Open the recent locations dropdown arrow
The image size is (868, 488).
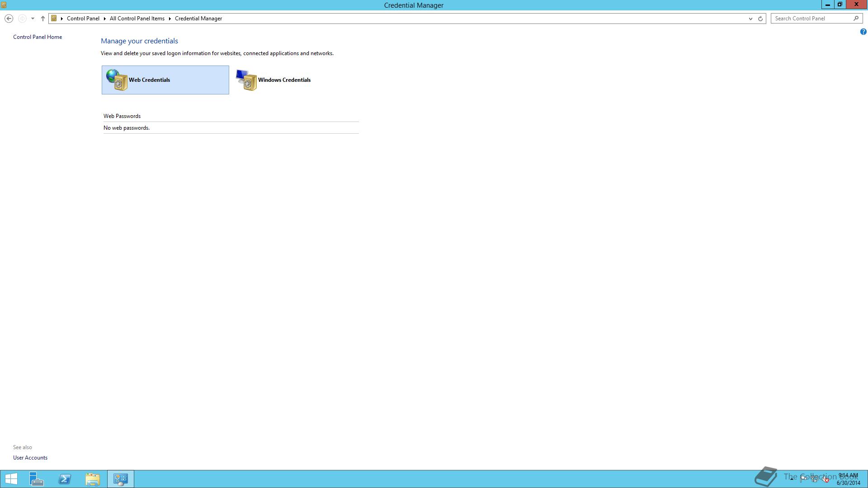[x=33, y=19]
